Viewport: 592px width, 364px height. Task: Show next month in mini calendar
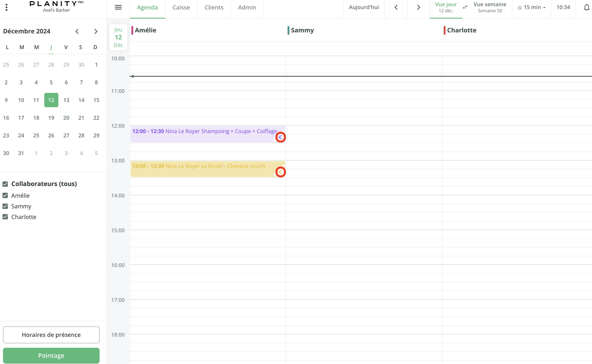96,31
